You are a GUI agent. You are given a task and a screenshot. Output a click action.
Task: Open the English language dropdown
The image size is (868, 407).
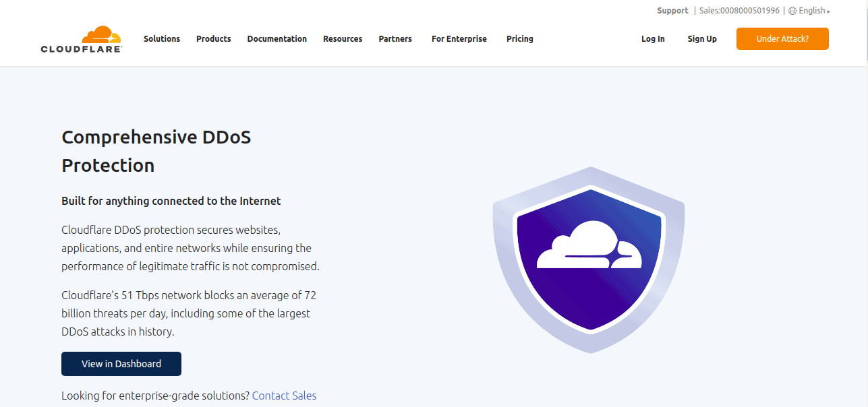[814, 11]
